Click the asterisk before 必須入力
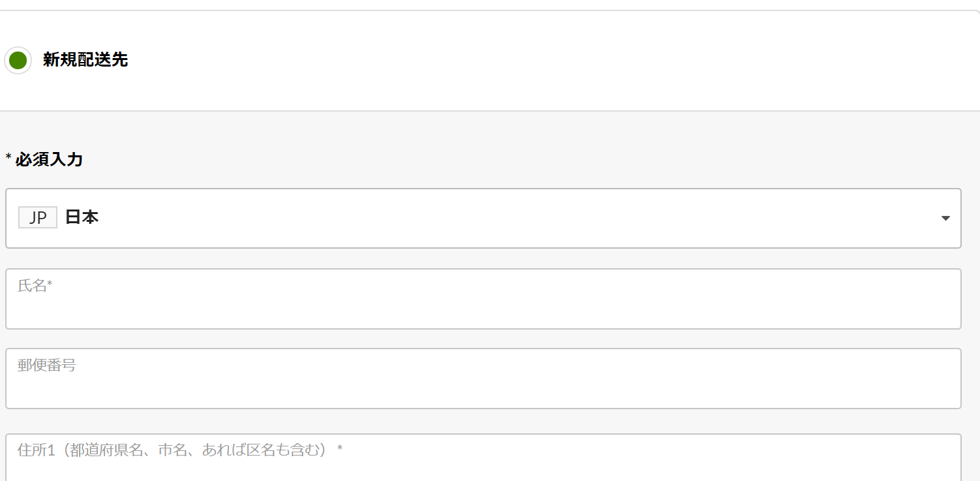Screen dimensions: 980x481 8,158
